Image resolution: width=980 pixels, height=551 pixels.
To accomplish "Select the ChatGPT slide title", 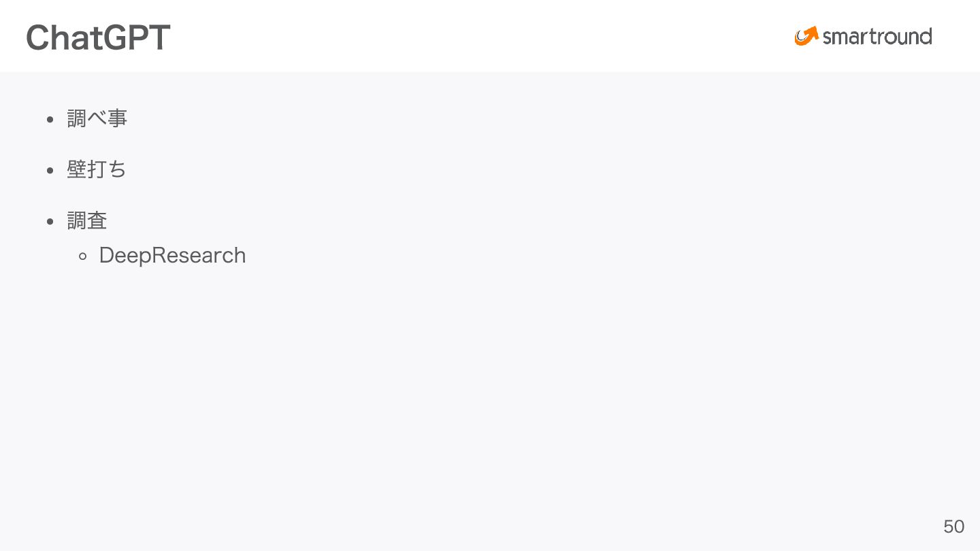I will 98,37.
